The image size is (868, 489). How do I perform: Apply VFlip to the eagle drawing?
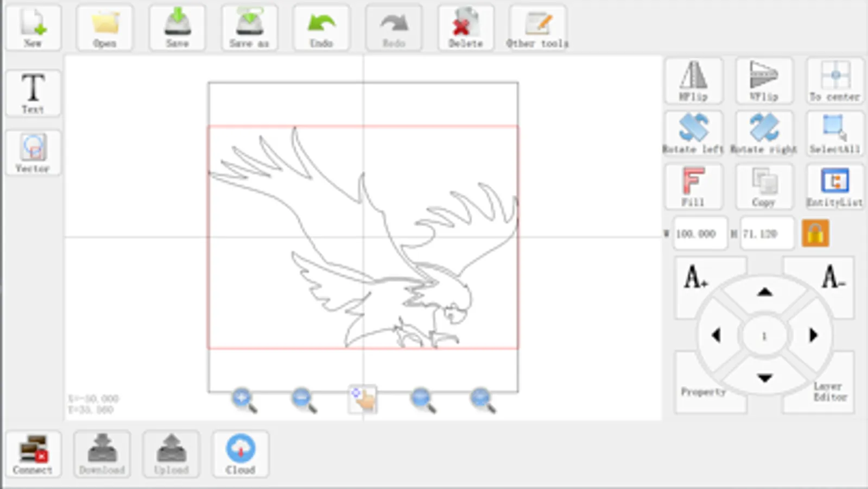tap(764, 81)
